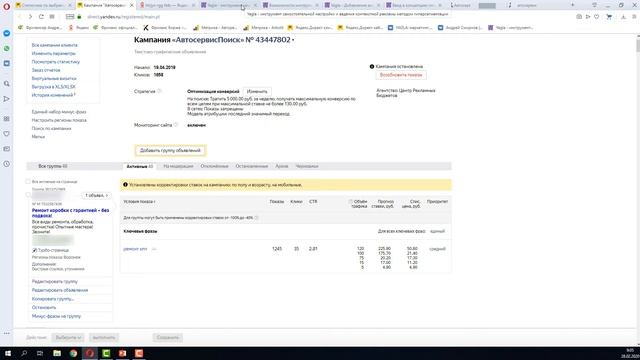Click ad title 'Ремонт коробки с гарантией'
Screen dimensions: 640x360
[70, 213]
